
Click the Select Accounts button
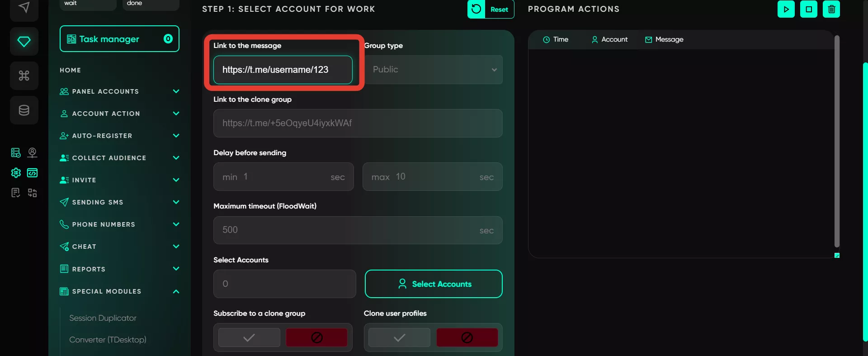coord(434,284)
